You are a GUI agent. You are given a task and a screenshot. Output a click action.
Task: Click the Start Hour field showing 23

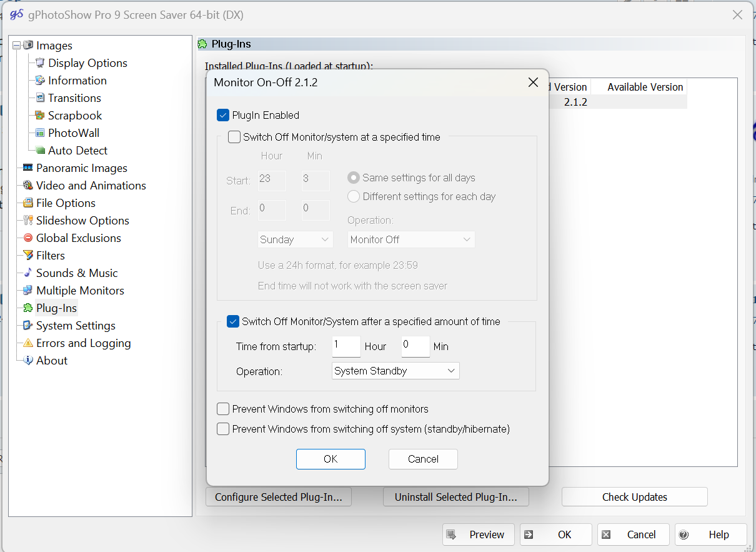tap(272, 181)
